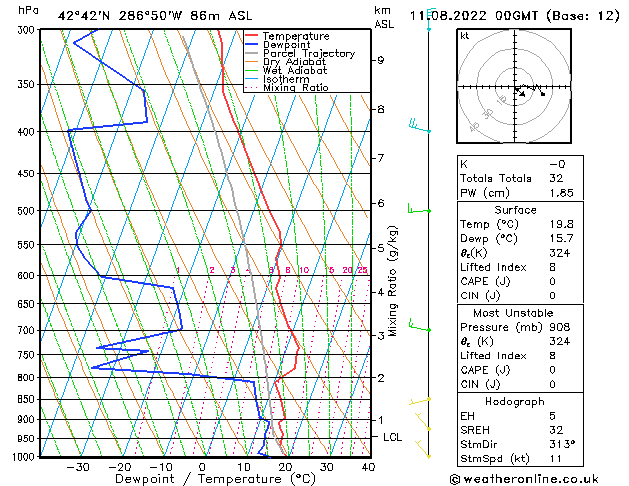The image size is (629, 486).
Task: Click the 9 km altitude label
Action: pos(380,60)
